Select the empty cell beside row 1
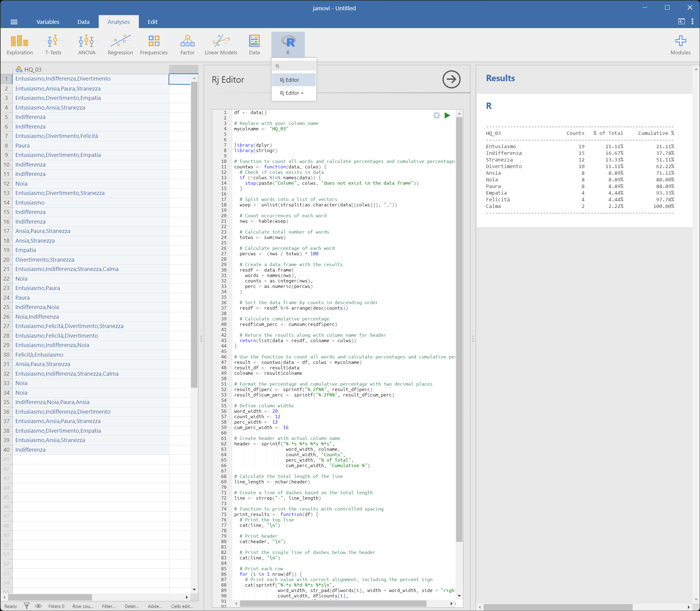The height and width of the screenshot is (611, 700). point(180,79)
